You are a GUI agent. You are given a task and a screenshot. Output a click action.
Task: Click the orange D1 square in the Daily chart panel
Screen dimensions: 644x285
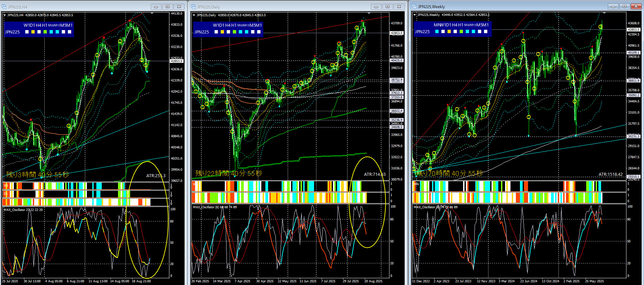coord(222,32)
